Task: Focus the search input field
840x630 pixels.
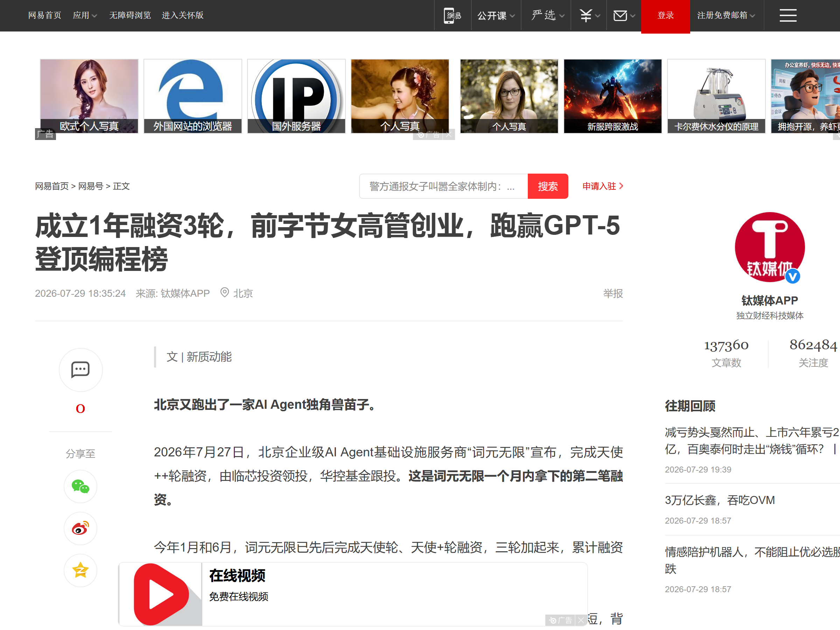Action: (443, 186)
